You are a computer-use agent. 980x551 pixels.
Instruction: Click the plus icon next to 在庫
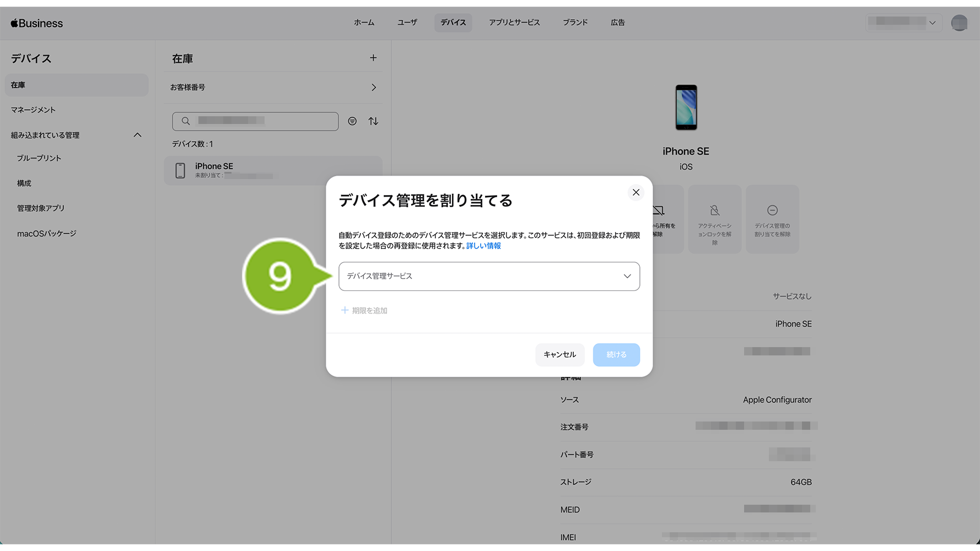tap(373, 58)
